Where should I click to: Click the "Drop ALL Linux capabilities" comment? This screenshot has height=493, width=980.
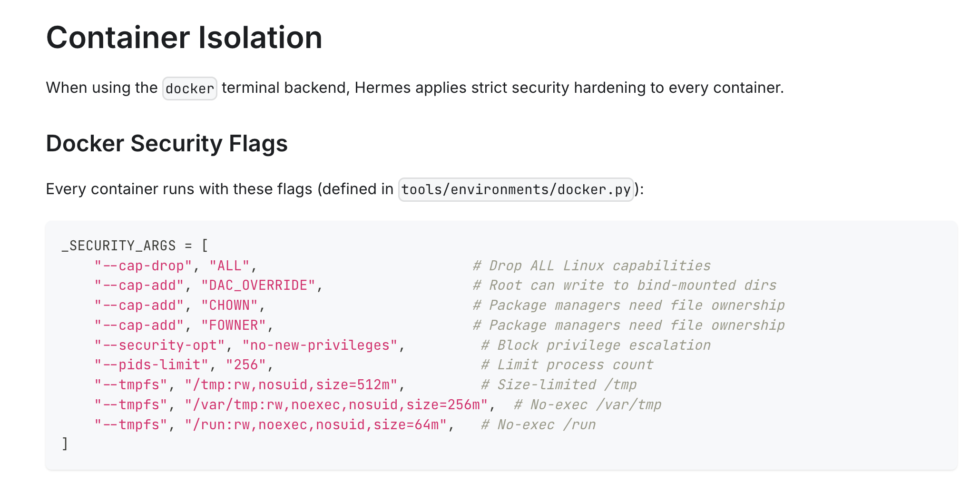click(x=591, y=266)
